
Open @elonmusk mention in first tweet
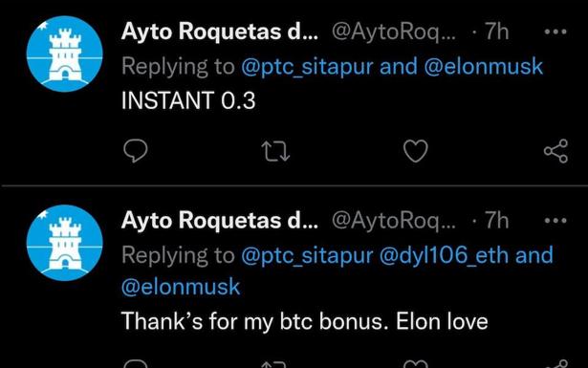[x=484, y=66]
